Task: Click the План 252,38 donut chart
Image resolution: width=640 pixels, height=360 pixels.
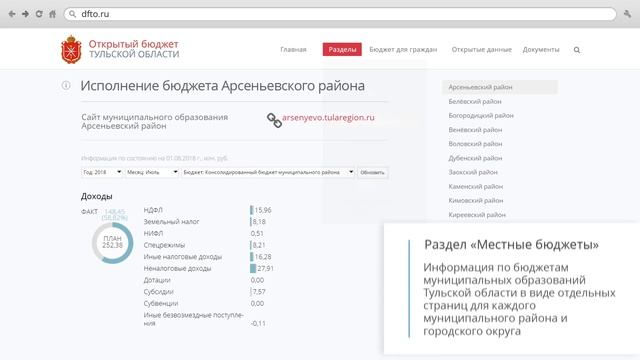Action: [x=113, y=243]
